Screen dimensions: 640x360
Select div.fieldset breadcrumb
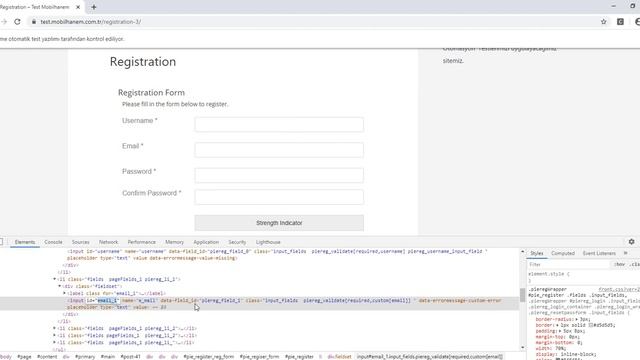(x=339, y=357)
